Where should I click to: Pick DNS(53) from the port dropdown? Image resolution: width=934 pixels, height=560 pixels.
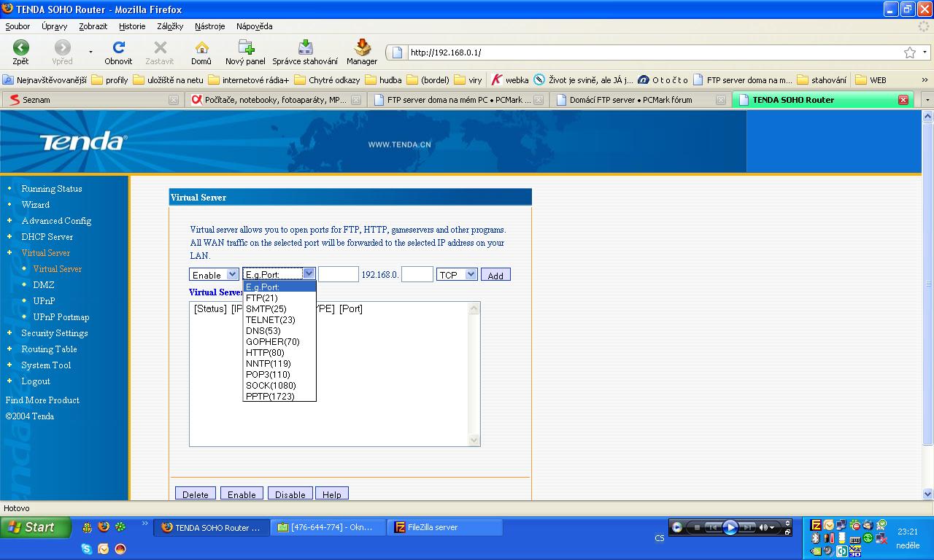pyautogui.click(x=279, y=330)
